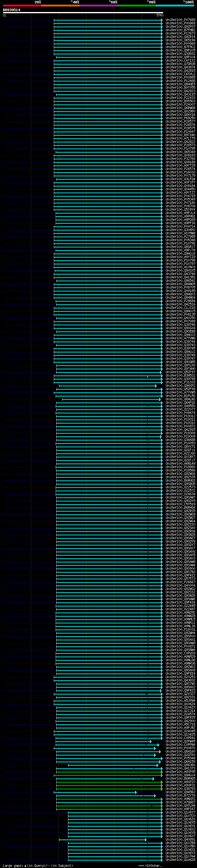Open hit UniRef100_O65194

pyautogui.click(x=180, y=40)
